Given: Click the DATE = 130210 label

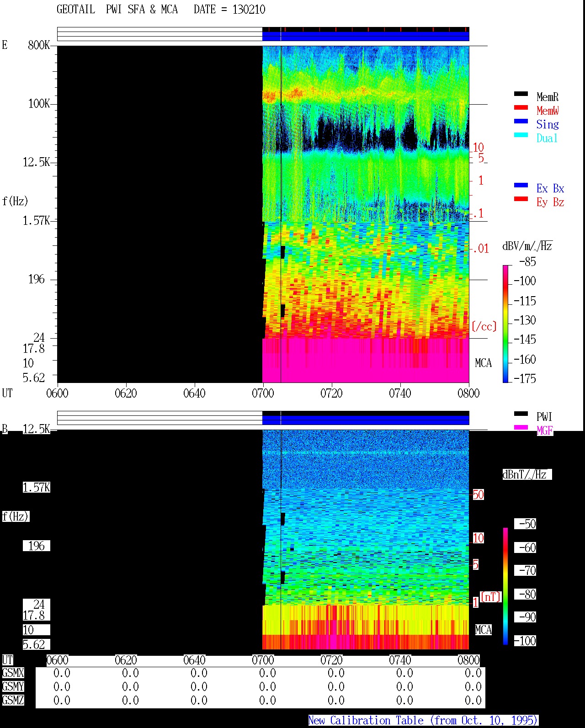Looking at the screenshot, I should (229, 10).
